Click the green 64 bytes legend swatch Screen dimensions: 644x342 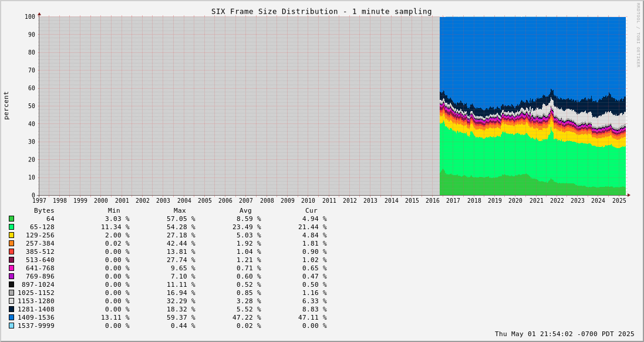pos(12,219)
